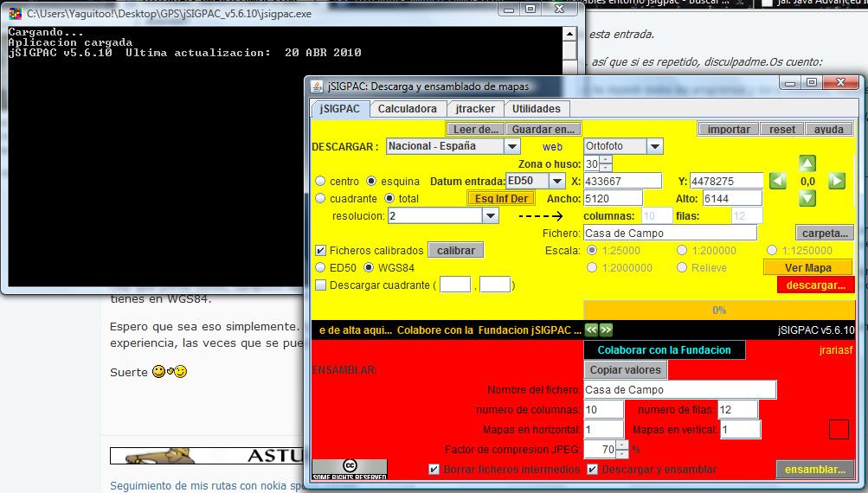Decrease the Zona o huso spinner
This screenshot has width=868, height=493.
(606, 167)
